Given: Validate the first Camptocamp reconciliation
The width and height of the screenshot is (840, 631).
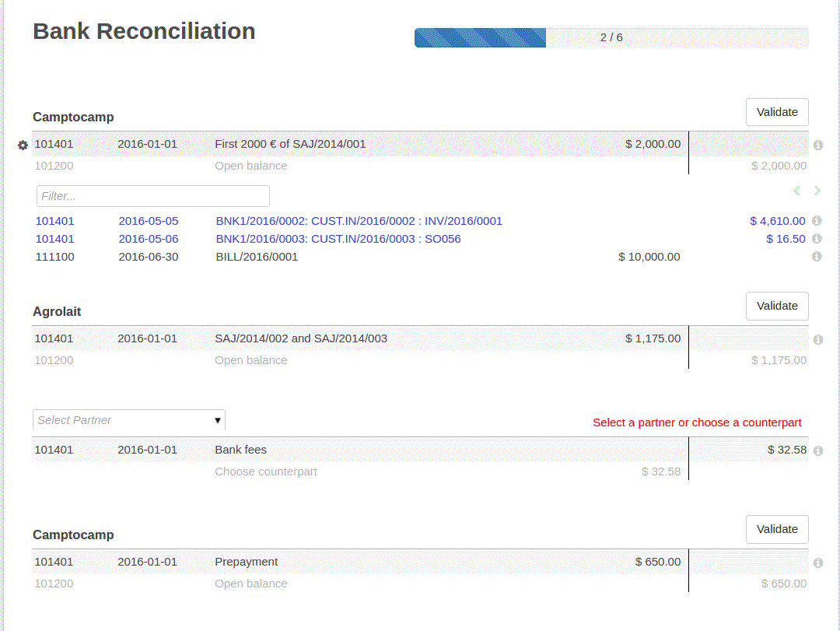Looking at the screenshot, I should coord(777,112).
